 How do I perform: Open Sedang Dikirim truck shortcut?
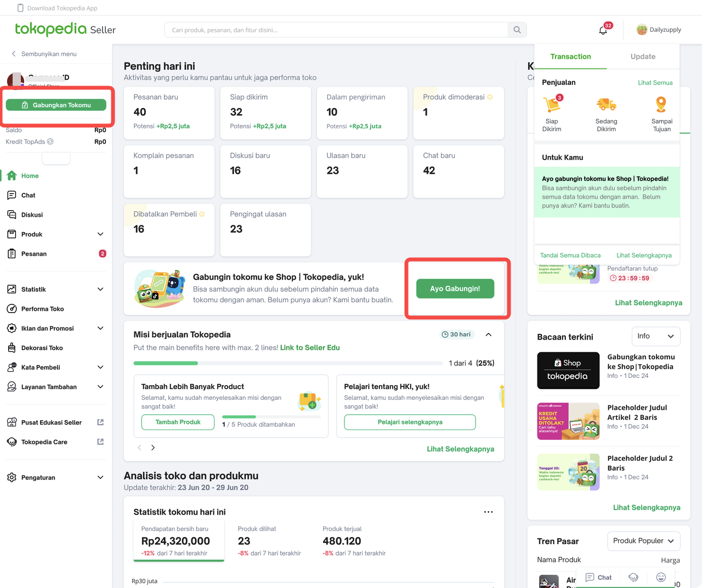point(606,114)
